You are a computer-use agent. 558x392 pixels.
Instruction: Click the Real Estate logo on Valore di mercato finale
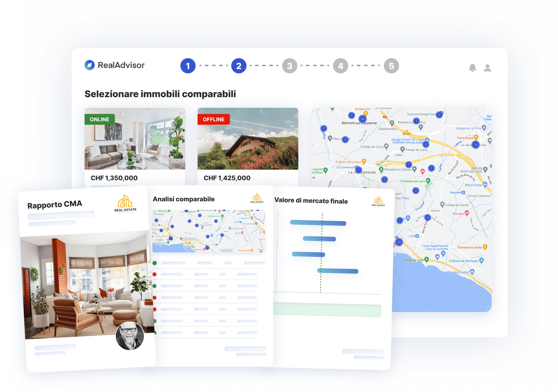pyautogui.click(x=378, y=201)
